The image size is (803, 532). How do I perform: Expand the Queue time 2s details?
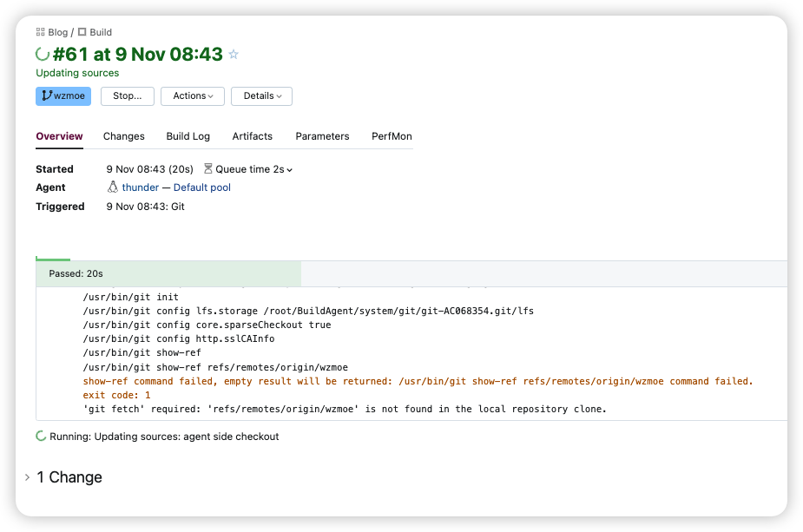253,169
